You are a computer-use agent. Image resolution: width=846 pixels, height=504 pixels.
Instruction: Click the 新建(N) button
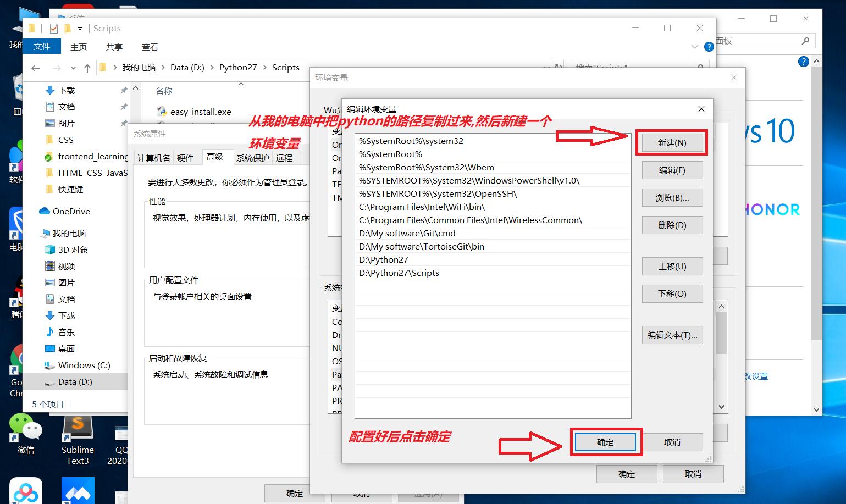pyautogui.click(x=672, y=143)
